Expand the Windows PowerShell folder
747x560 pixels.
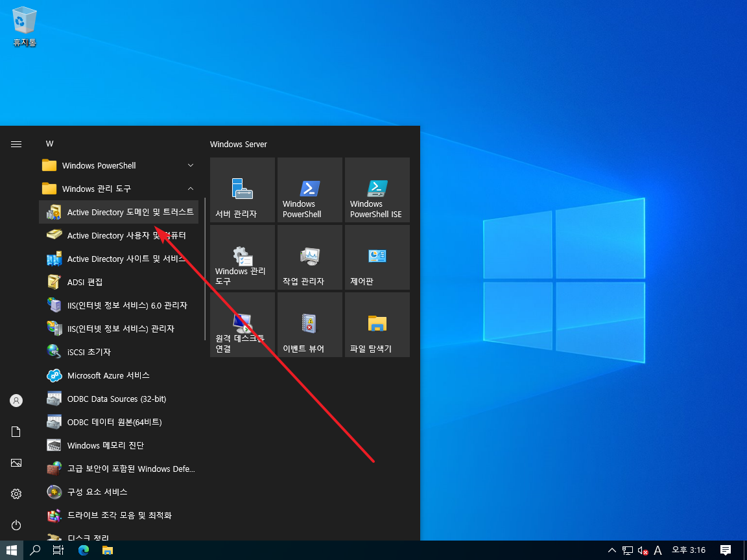pos(119,166)
